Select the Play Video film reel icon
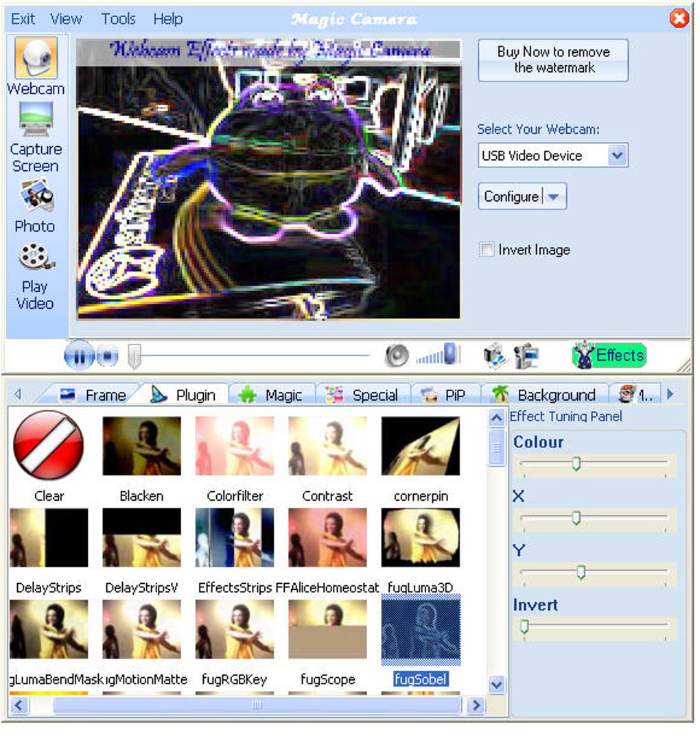 pyautogui.click(x=36, y=257)
